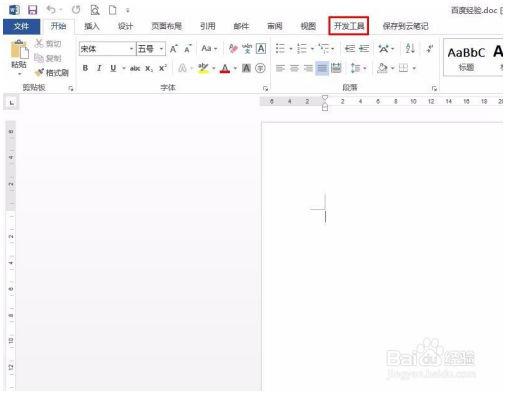Toggle Justify paragraph alignment
Screen dimensions: 506x394
coord(322,68)
